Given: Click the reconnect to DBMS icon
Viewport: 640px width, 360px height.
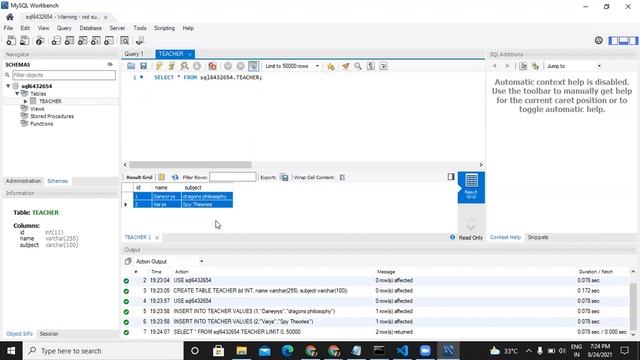Looking at the screenshot, I should (x=140, y=40).
